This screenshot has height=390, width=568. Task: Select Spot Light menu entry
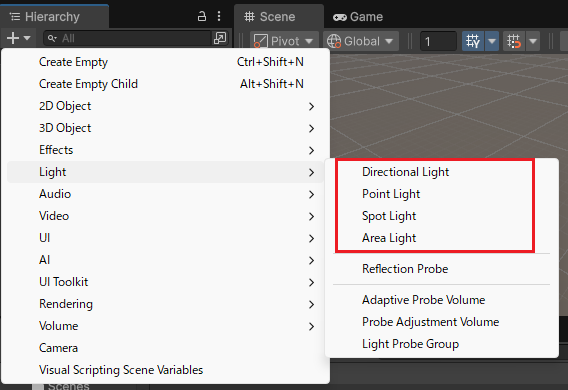pyautogui.click(x=389, y=216)
